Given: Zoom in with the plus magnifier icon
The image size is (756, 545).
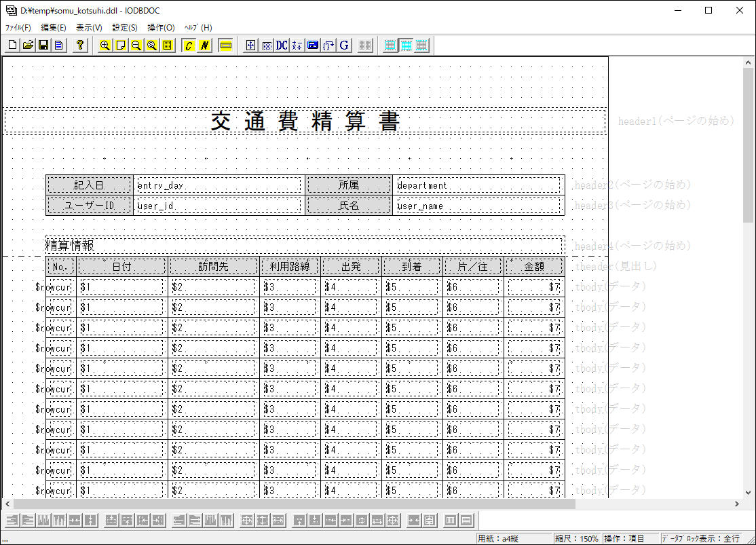Looking at the screenshot, I should click(105, 45).
